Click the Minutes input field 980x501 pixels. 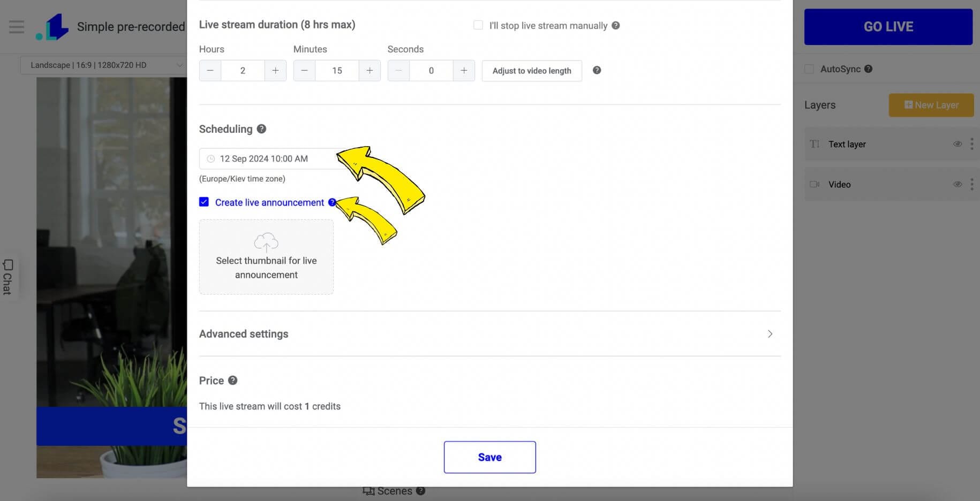tap(337, 71)
